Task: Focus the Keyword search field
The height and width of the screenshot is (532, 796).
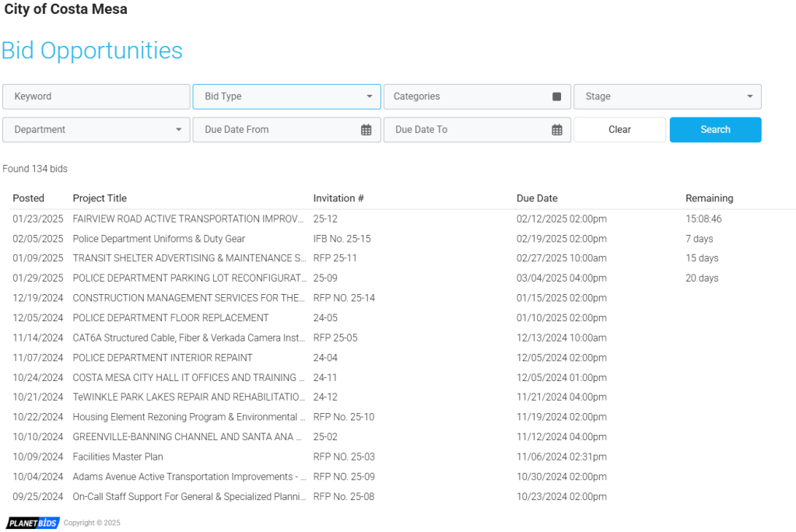Action: click(x=96, y=96)
